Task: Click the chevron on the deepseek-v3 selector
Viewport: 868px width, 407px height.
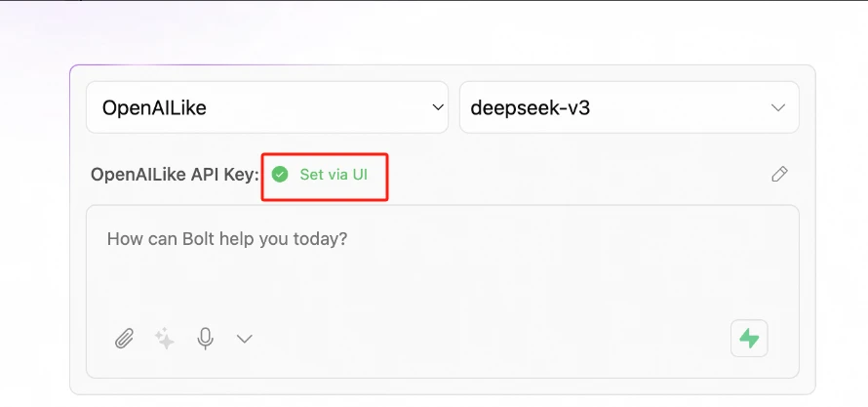Action: (x=778, y=107)
